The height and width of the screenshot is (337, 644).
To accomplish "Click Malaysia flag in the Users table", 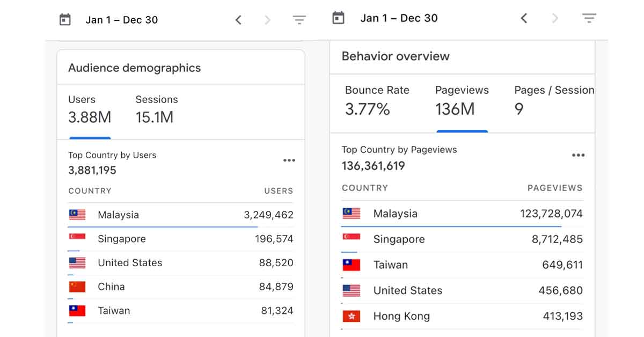I will tap(77, 215).
